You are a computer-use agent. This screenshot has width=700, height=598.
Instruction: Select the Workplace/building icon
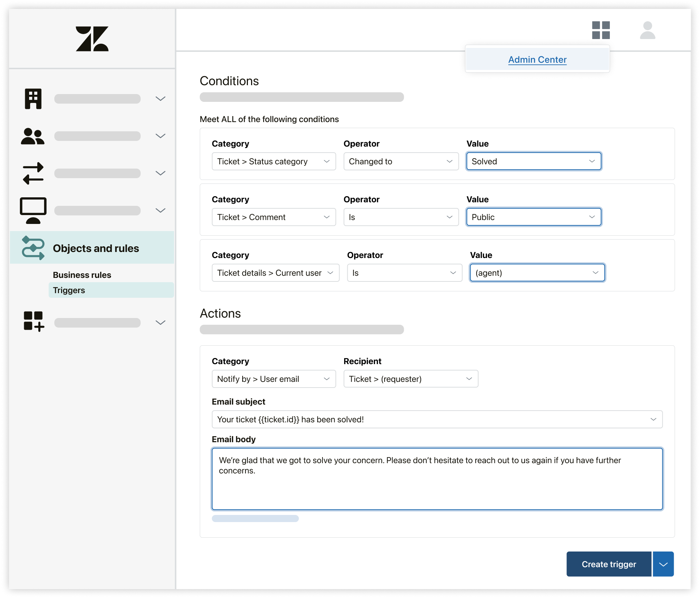pyautogui.click(x=33, y=98)
